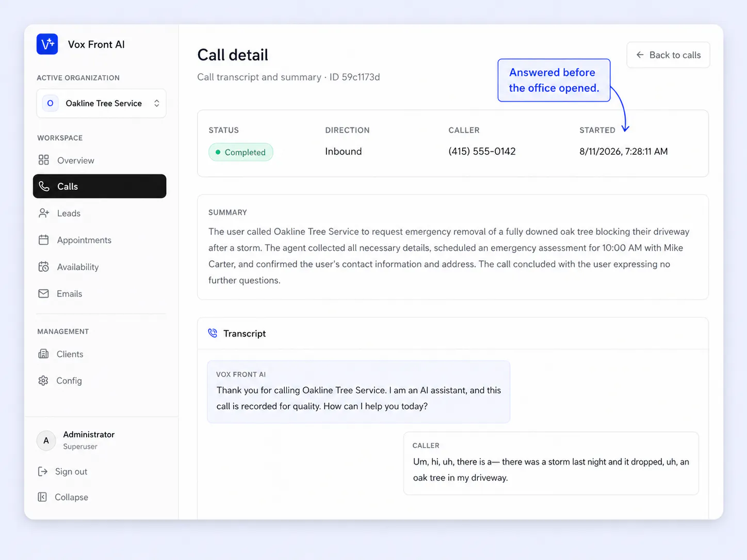Viewport: 747px width, 560px height.
Task: Click the Back to calls button
Action: 668,55
